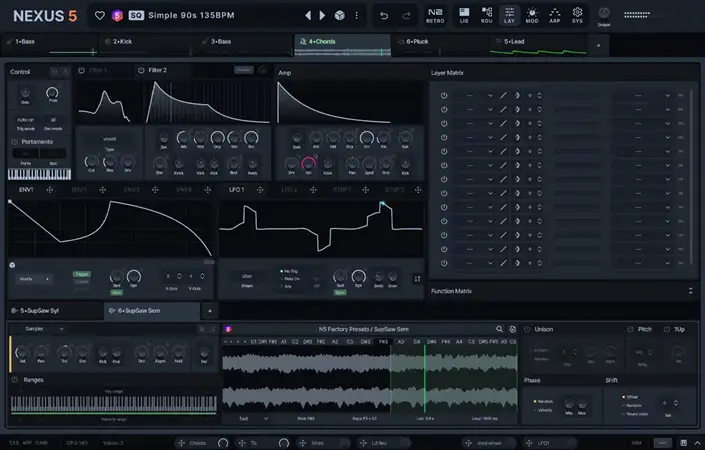705x450 pixels.
Task: Click the keyboard panel icon in status bar
Action: [683, 443]
